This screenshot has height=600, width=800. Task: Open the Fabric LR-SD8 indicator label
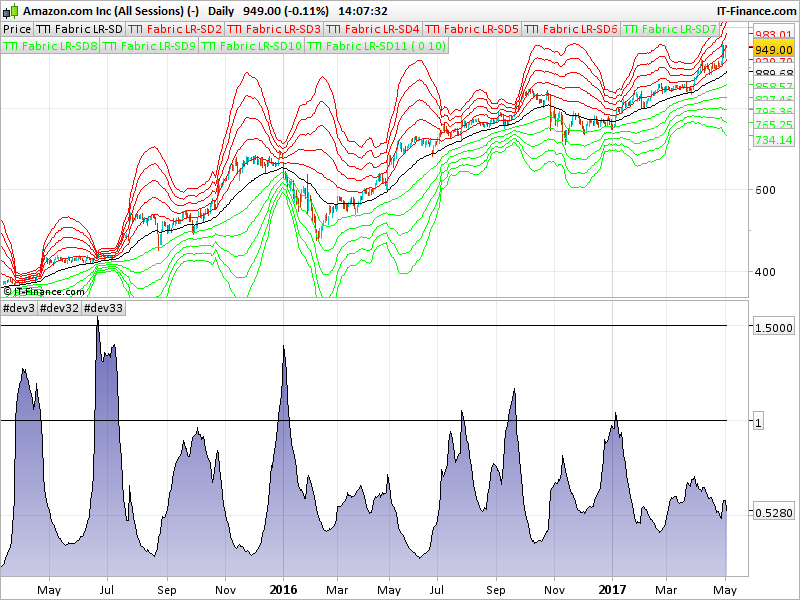coord(50,46)
